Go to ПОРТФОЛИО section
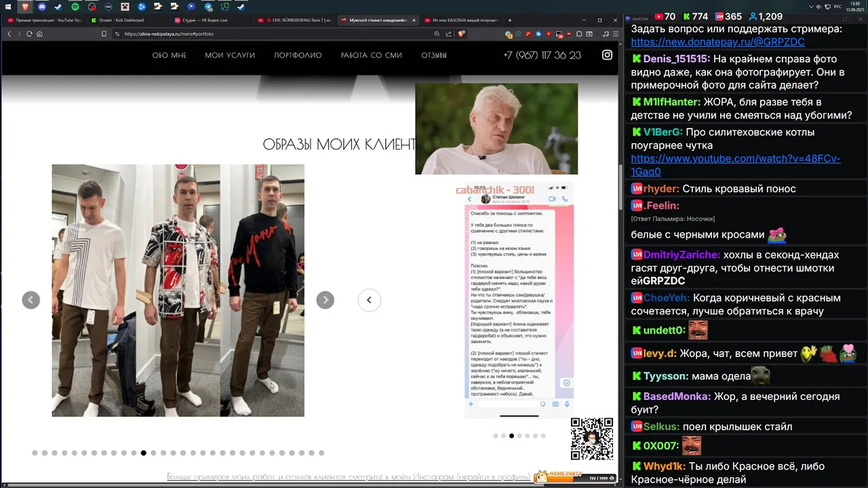 pyautogui.click(x=298, y=56)
